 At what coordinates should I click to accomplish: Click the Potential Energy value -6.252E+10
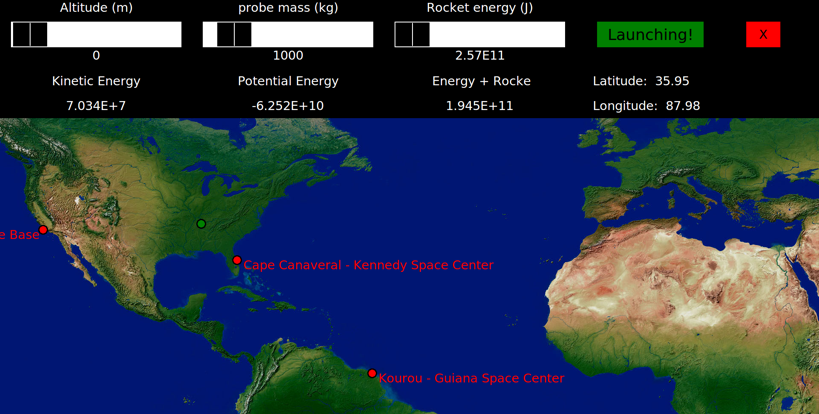288,106
